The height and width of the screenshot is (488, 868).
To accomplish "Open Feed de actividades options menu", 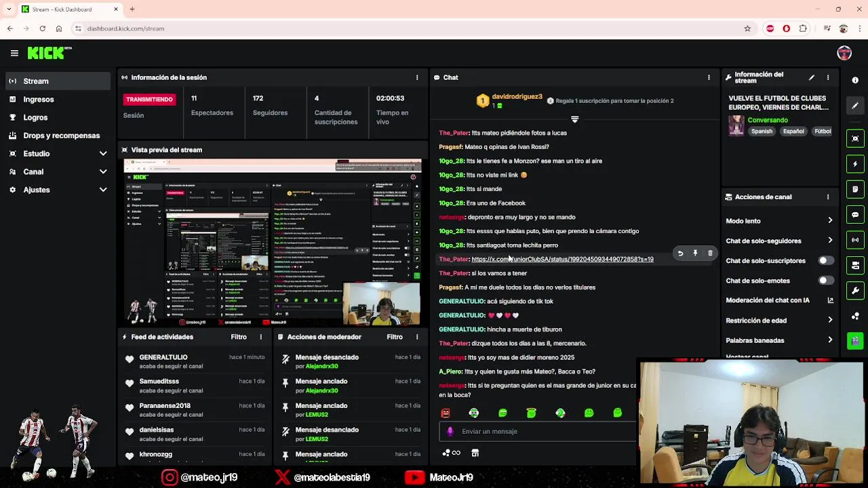I will pos(261,337).
